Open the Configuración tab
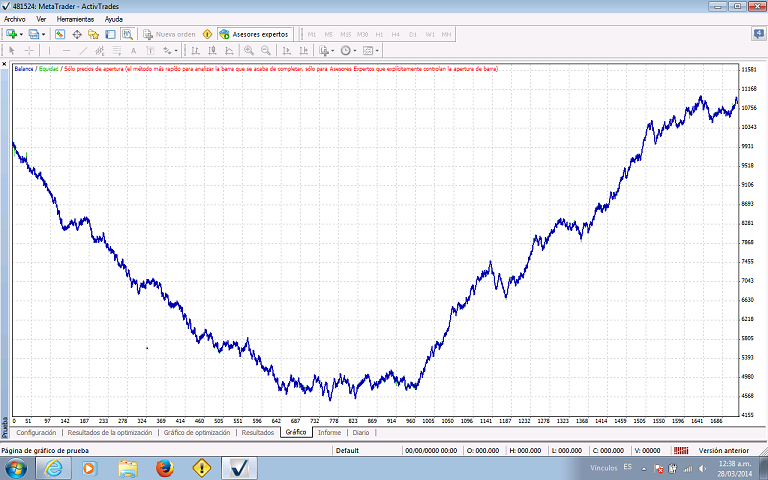 point(36,433)
